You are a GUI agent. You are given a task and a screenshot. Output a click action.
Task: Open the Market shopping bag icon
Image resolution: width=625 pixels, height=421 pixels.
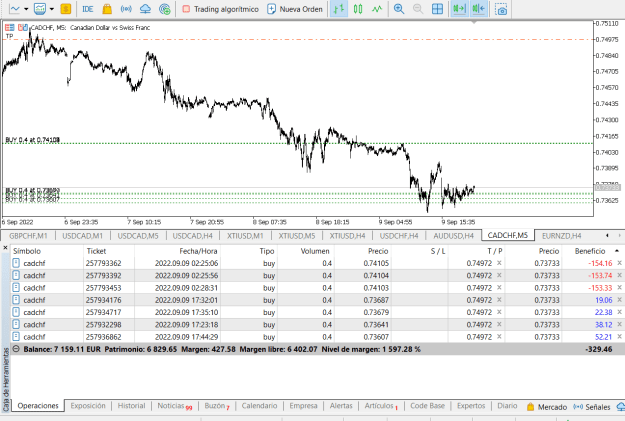107,9
